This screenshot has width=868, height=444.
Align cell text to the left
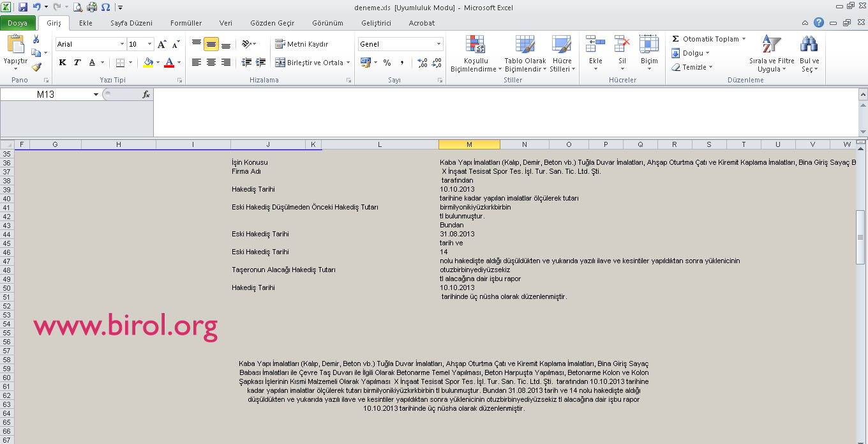(197, 63)
